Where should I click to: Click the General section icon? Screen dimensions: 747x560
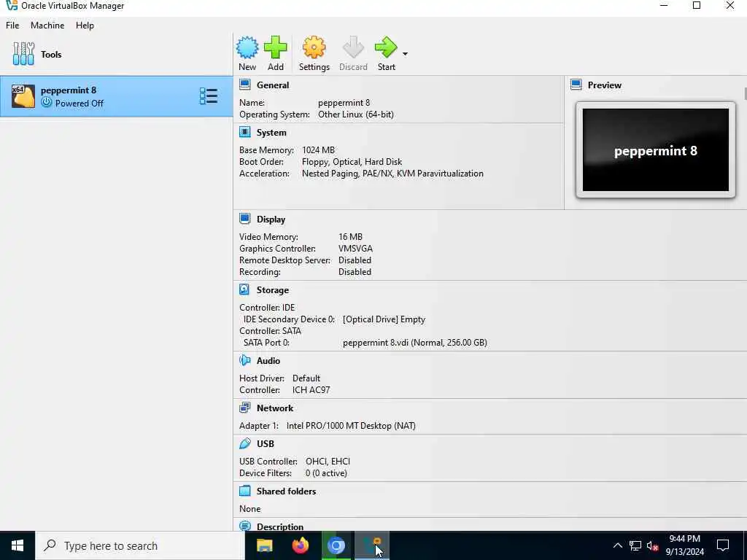pyautogui.click(x=245, y=85)
